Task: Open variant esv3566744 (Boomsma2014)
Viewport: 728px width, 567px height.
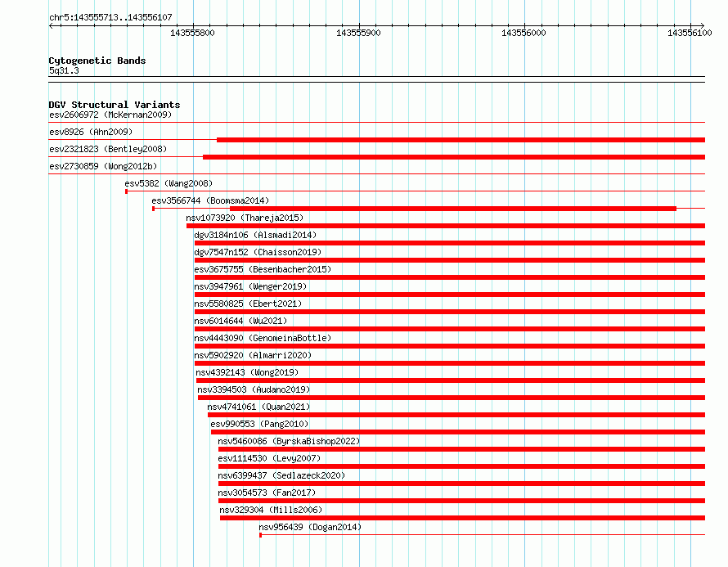Action: pos(210,200)
